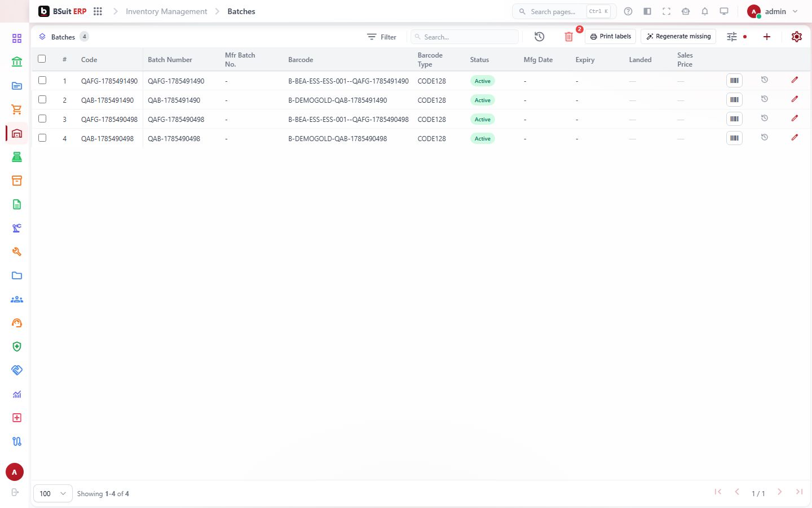The image size is (812, 508).
Task: Check the box for row QAFG-1785490498
Action: [42, 119]
